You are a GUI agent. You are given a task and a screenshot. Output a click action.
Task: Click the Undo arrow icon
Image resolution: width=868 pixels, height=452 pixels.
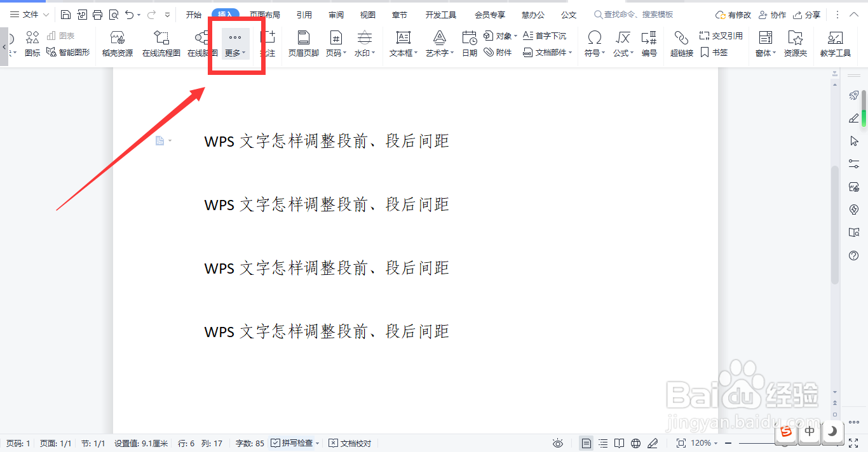tap(130, 15)
